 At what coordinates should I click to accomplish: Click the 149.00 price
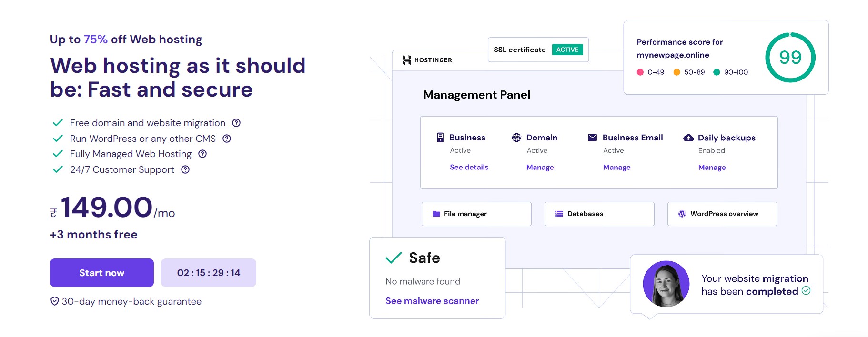(107, 207)
